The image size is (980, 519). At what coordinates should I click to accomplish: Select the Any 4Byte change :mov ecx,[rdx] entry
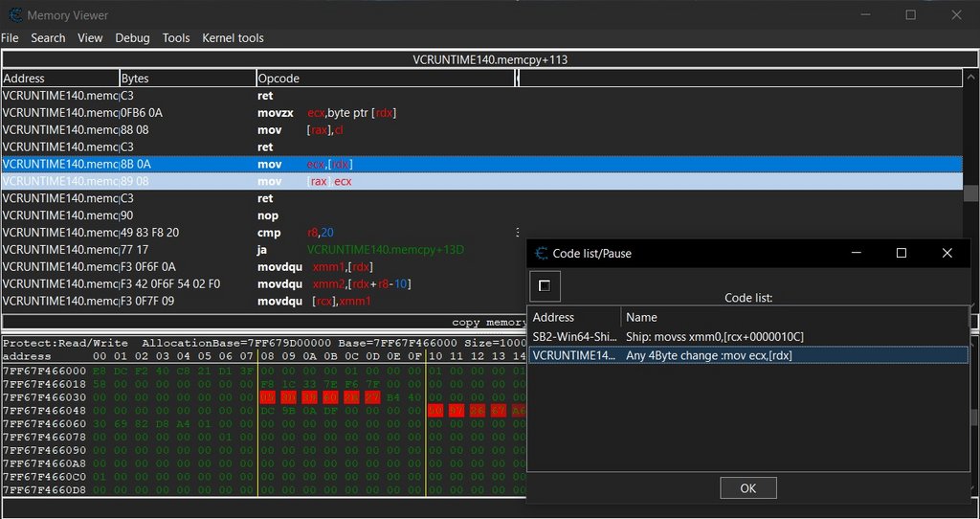pos(748,355)
